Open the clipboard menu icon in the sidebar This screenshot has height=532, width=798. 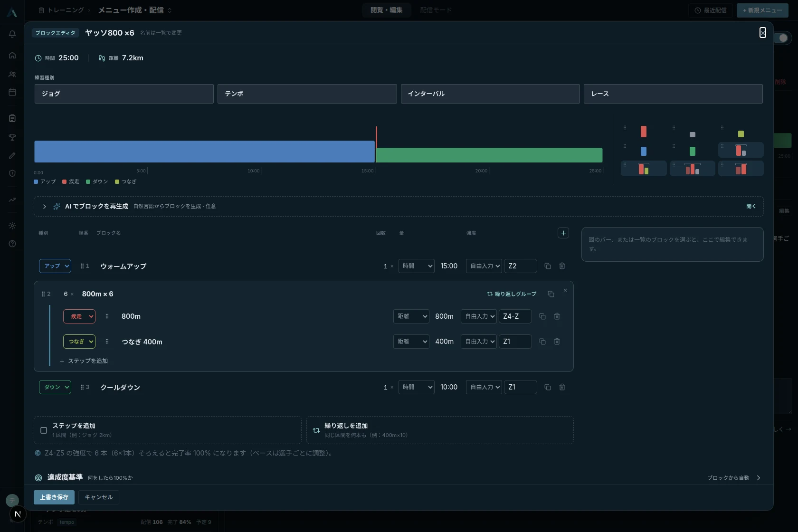click(x=12, y=118)
